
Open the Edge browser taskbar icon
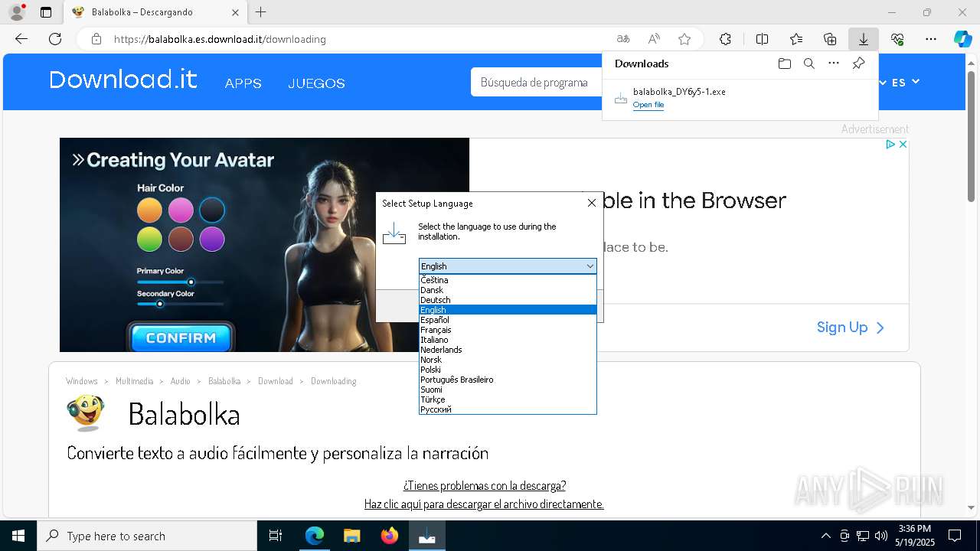[x=315, y=536]
